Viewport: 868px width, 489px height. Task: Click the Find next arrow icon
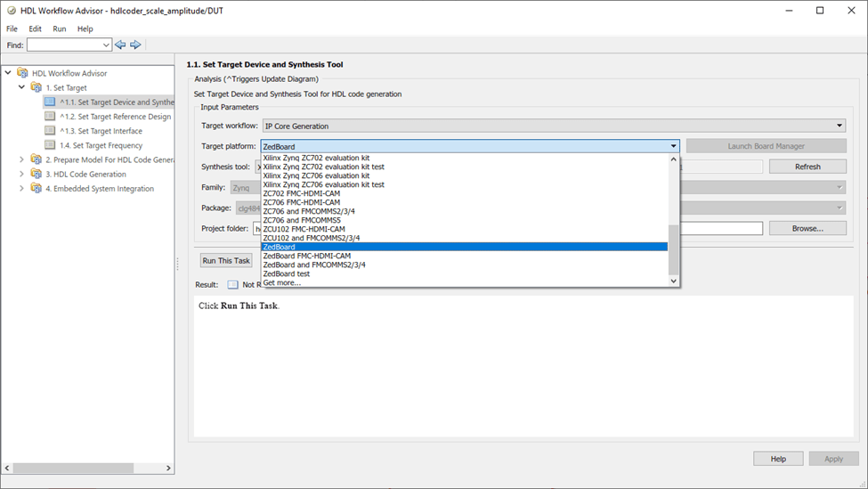click(135, 45)
